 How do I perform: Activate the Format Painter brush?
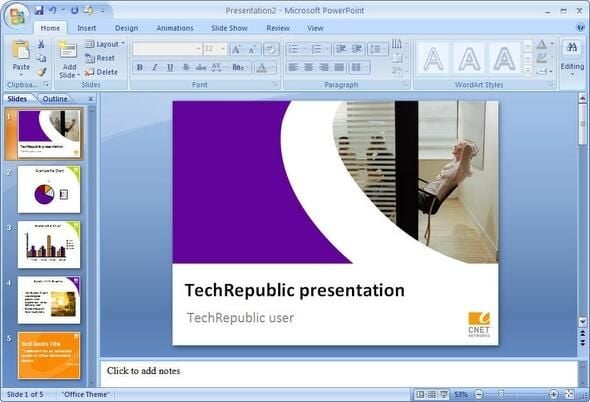point(41,72)
